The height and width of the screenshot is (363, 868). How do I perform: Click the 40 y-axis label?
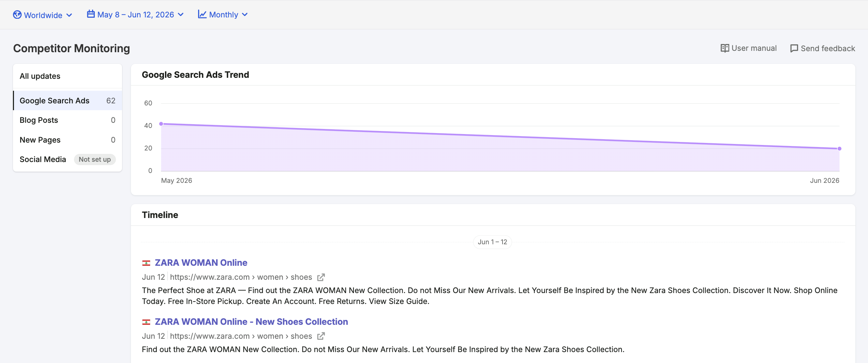click(x=148, y=126)
